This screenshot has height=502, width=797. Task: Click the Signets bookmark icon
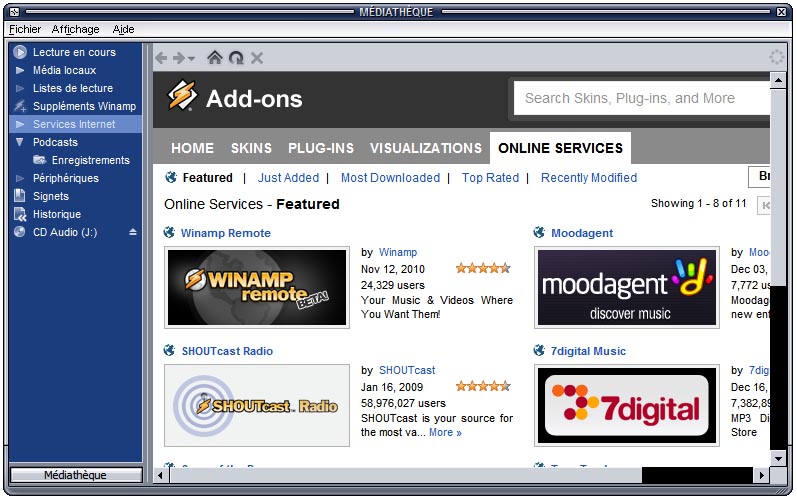coord(20,196)
